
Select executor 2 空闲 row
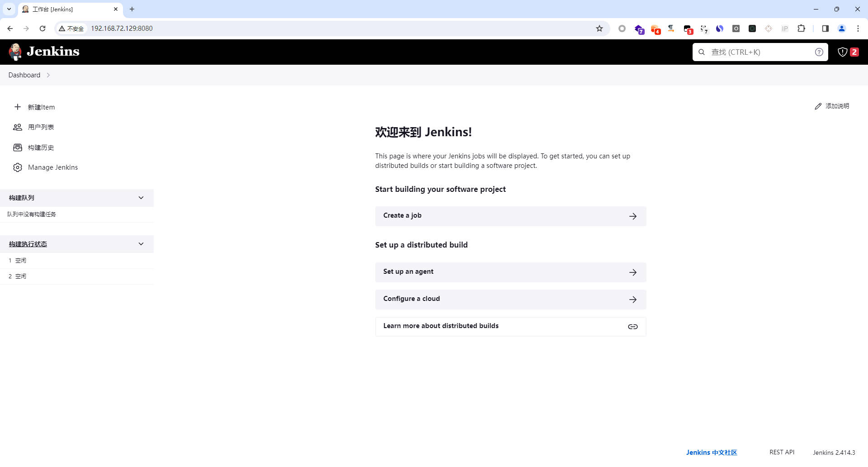pyautogui.click(x=77, y=276)
